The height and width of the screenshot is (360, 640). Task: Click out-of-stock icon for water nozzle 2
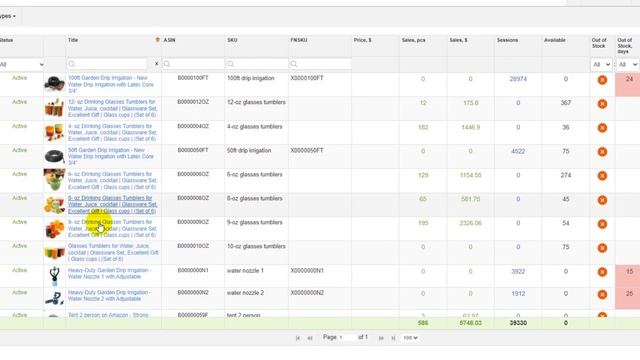(602, 295)
